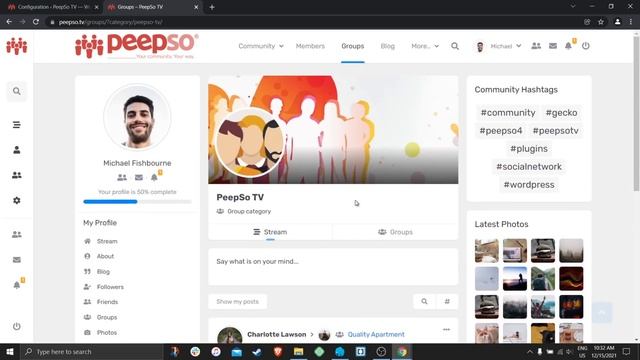Viewport: 640px width, 360px height.
Task: Open About in My Profile list
Action: coord(105,256)
